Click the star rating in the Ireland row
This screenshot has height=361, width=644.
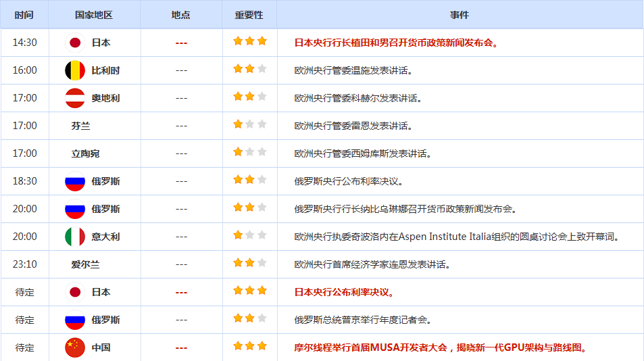[x=249, y=264]
